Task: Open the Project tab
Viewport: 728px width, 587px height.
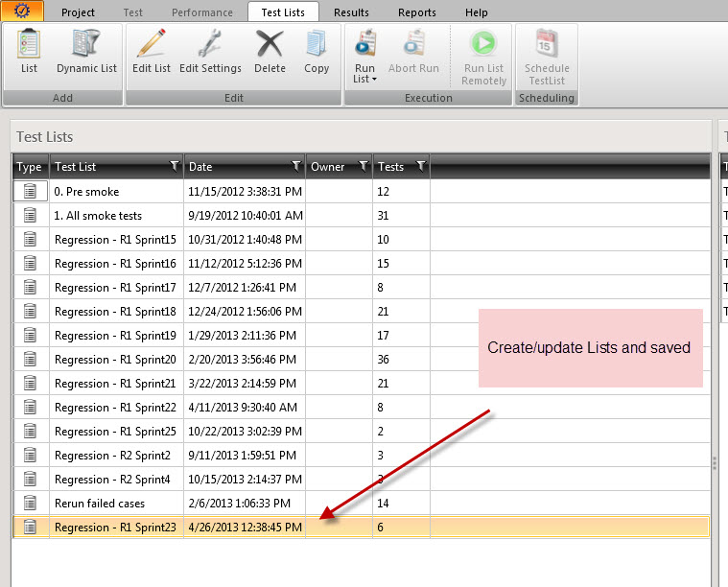Action: (78, 12)
